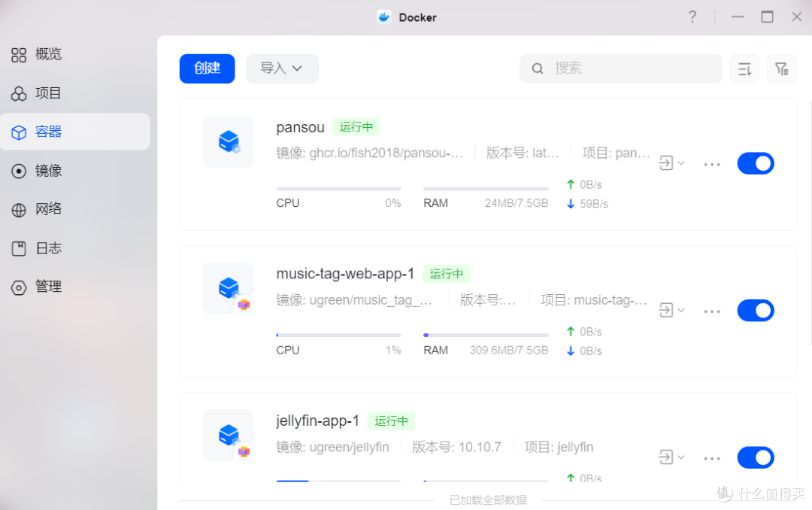Open the filter icon in the toolbar
812x510 pixels.
pyautogui.click(x=781, y=68)
